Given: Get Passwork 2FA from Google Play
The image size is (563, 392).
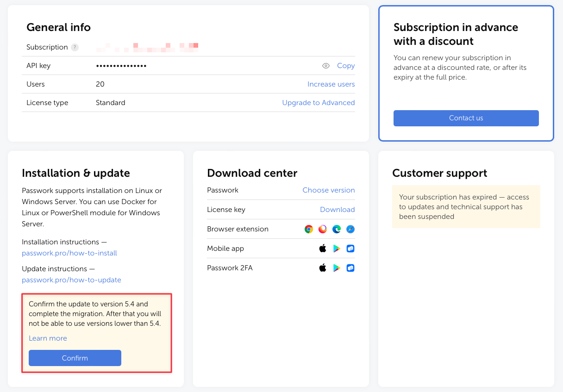Looking at the screenshot, I should click(x=337, y=268).
